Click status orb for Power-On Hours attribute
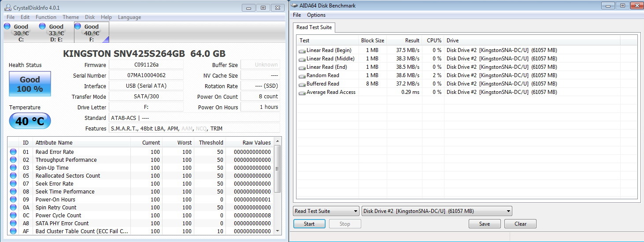 tap(14, 199)
